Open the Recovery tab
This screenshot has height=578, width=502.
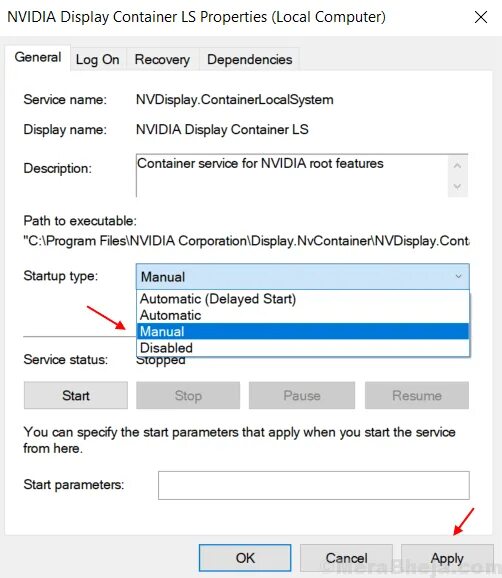[x=162, y=59]
